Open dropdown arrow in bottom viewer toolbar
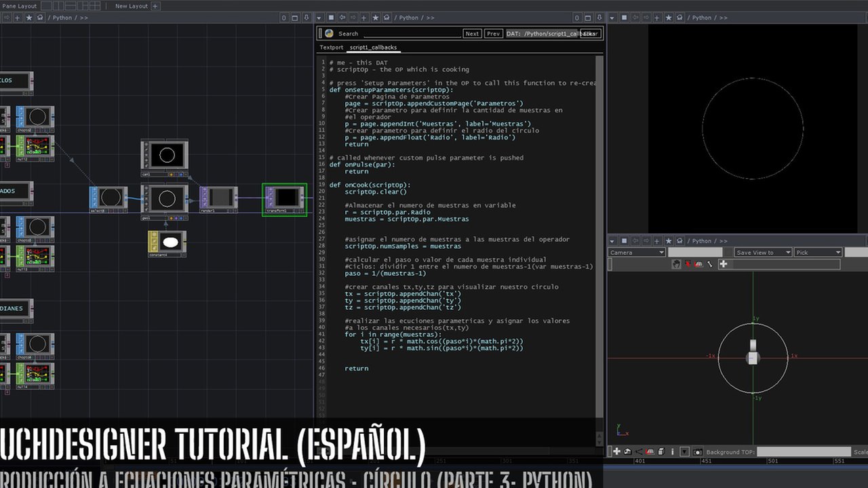868x488 pixels. [x=684, y=452]
